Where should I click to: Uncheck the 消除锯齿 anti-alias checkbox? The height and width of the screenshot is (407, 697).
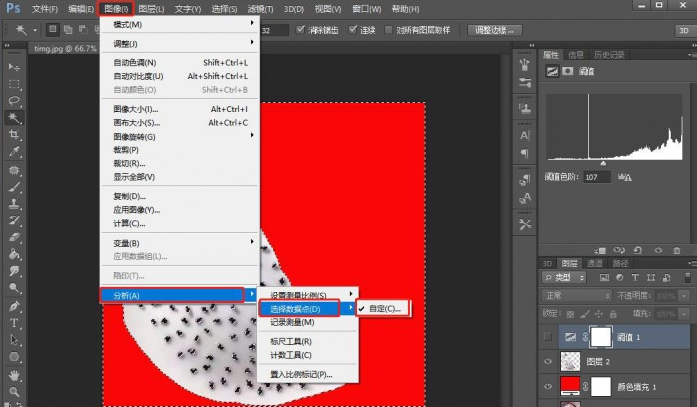pos(302,30)
